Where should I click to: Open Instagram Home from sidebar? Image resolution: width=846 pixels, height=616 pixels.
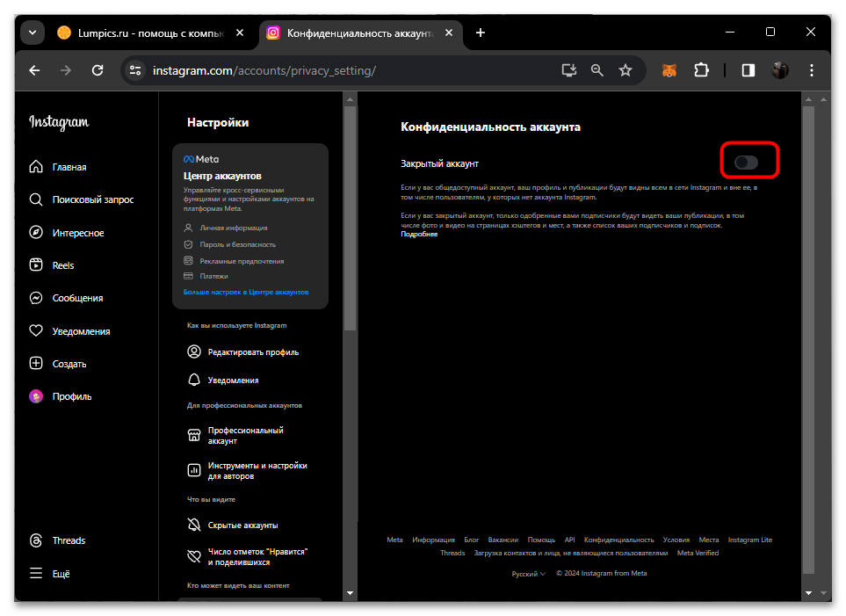point(58,167)
